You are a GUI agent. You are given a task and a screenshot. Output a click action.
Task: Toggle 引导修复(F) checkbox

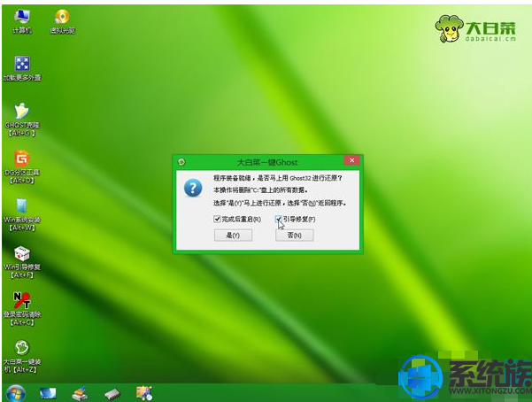point(278,219)
